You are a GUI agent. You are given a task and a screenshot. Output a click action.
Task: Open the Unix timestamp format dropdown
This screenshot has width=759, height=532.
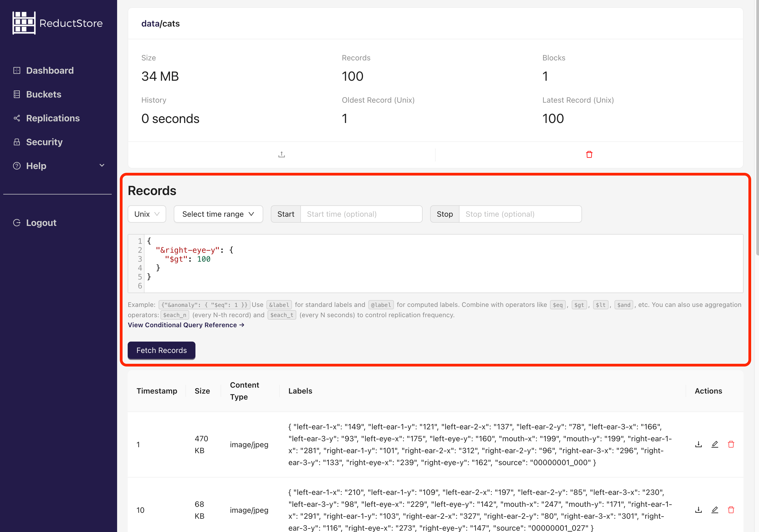pyautogui.click(x=146, y=214)
